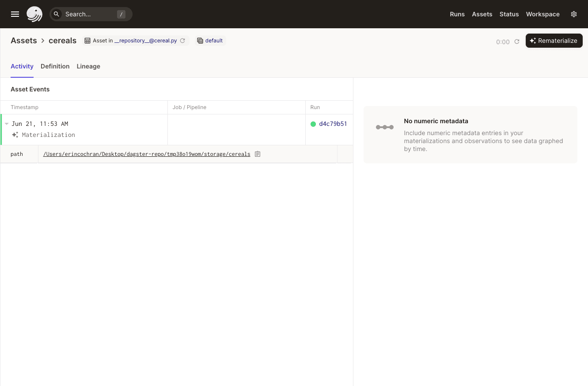The image size is (588, 386).
Task: Click the repository@cereal.py link
Action: (145, 41)
